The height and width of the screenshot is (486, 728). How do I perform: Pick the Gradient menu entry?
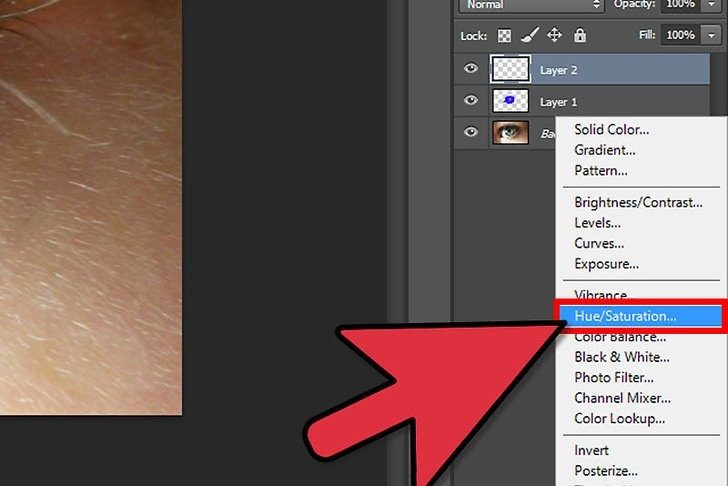[605, 150]
